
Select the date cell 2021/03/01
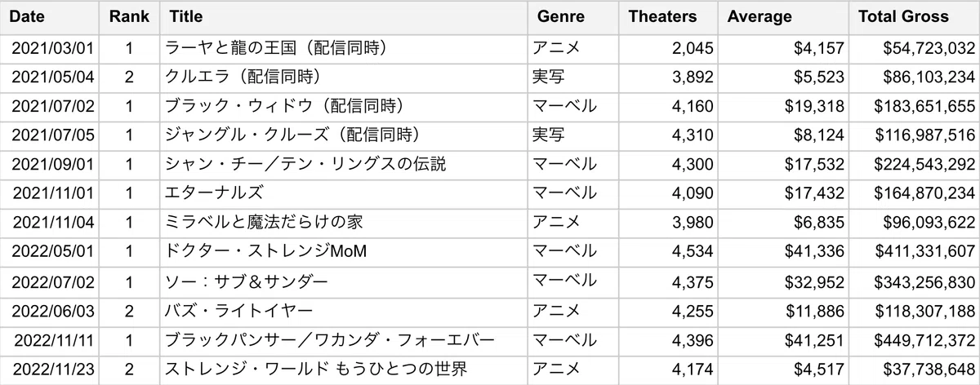pyautogui.click(x=50, y=48)
